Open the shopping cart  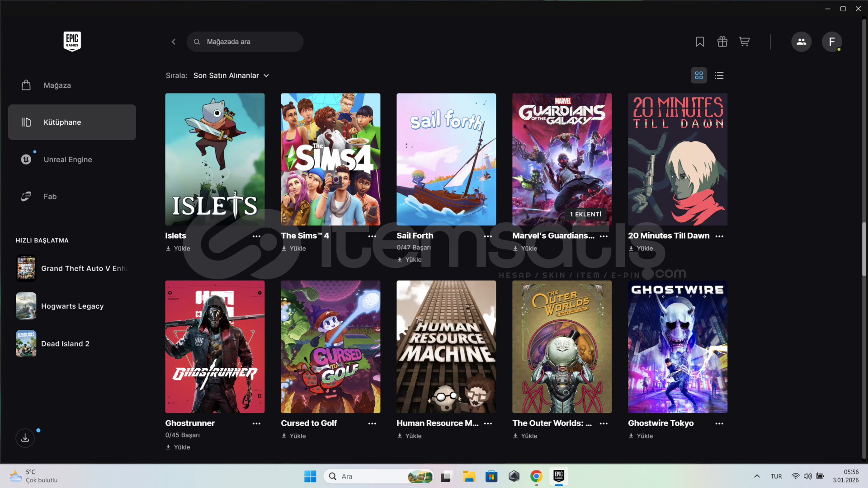(744, 42)
